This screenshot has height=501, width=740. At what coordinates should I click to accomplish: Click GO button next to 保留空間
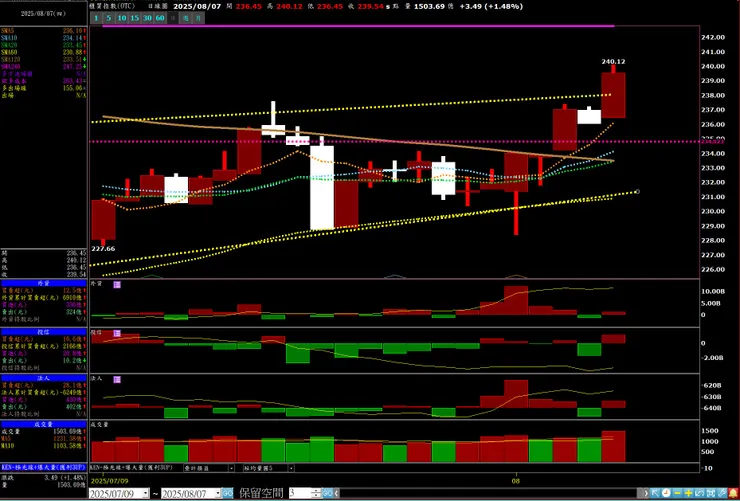pos(327,493)
